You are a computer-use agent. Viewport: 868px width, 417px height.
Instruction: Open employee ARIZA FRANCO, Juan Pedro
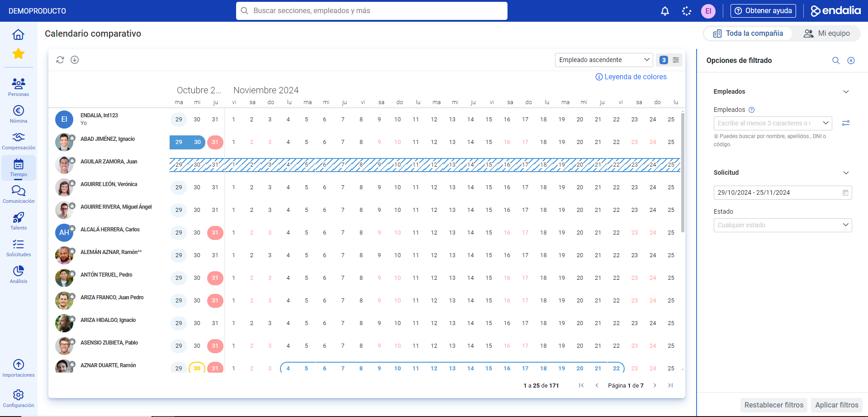[x=112, y=297]
